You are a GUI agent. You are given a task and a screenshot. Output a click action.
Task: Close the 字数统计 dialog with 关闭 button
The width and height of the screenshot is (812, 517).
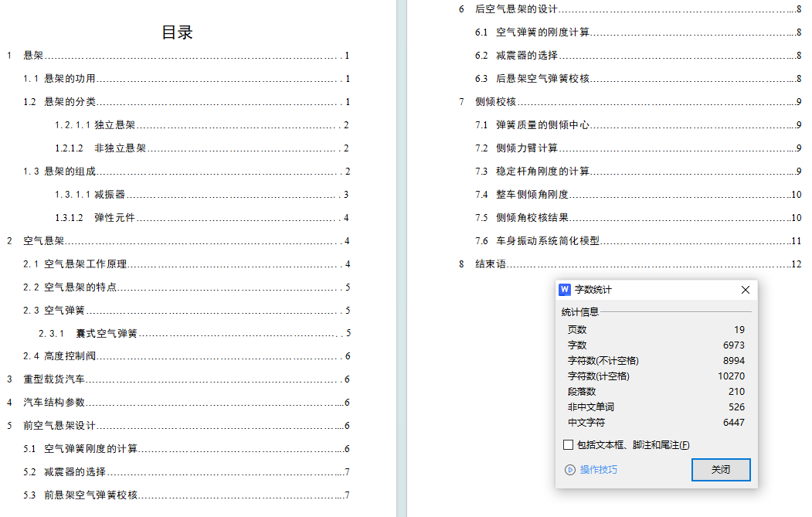(721, 469)
